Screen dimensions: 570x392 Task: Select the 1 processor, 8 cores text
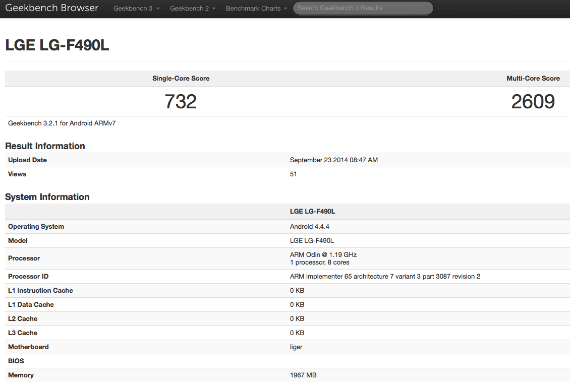pos(319,263)
